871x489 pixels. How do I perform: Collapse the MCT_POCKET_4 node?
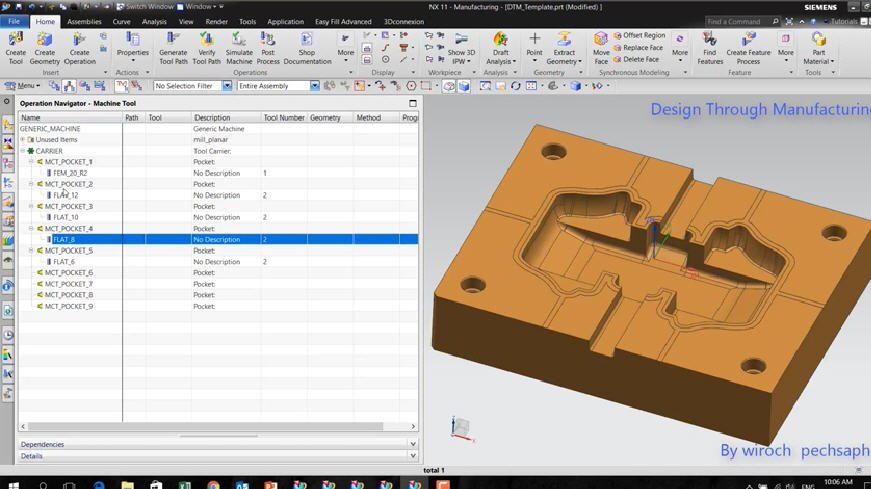(x=32, y=228)
